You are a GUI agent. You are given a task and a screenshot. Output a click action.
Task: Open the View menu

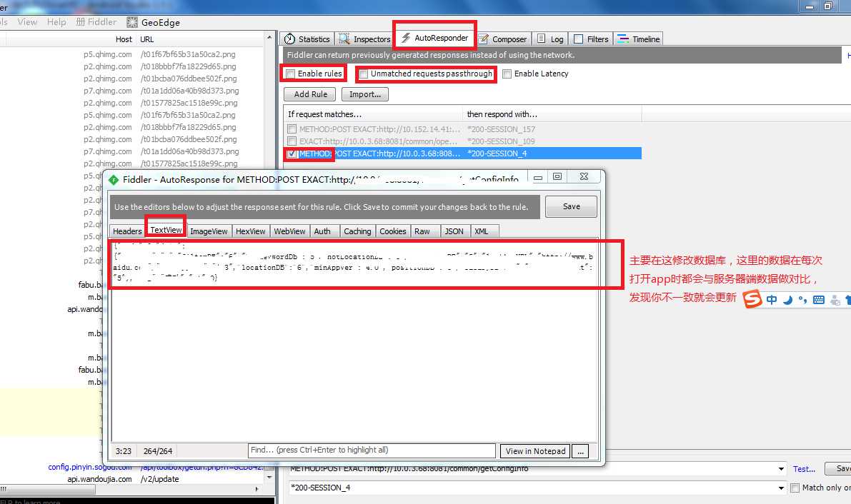tap(27, 21)
